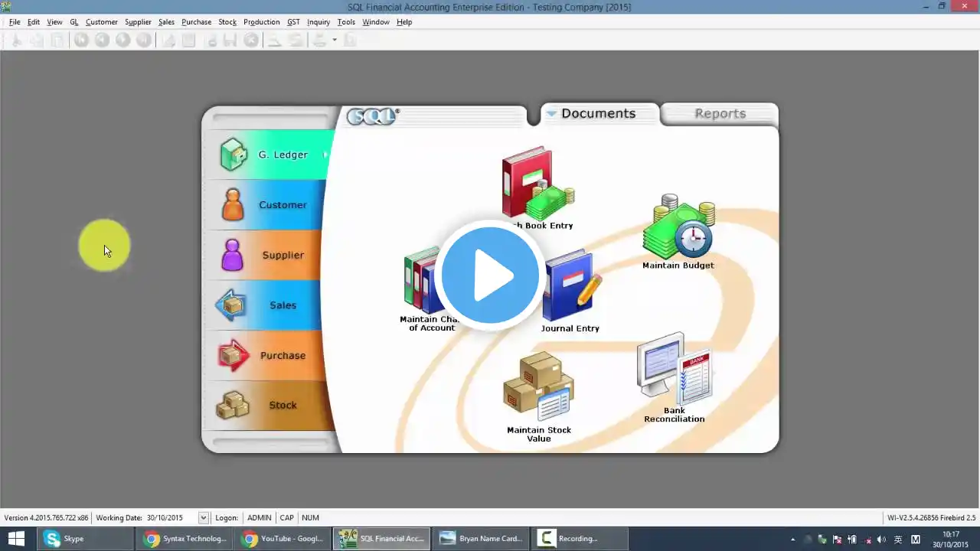Open the Journal Entry icon
The image size is (980, 551).
pyautogui.click(x=570, y=291)
